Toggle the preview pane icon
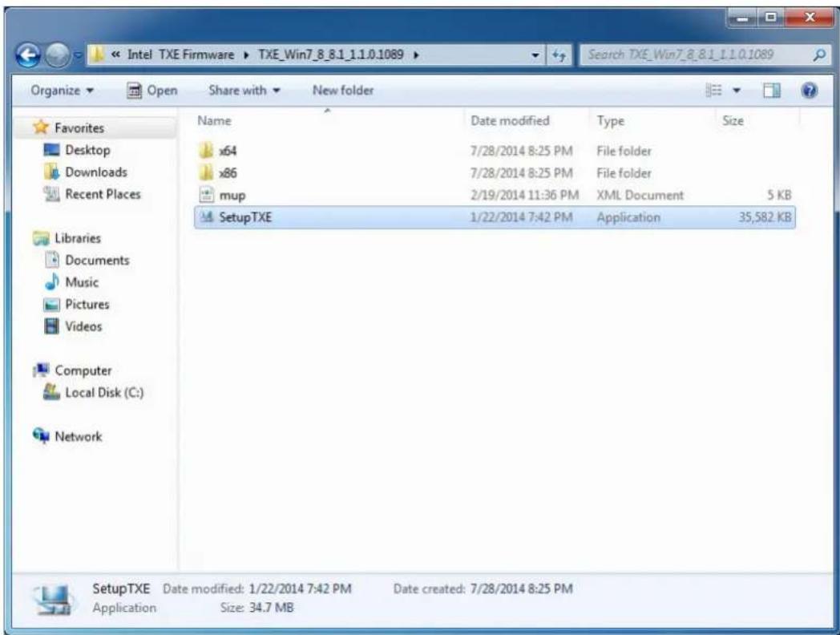The width and height of the screenshot is (840, 635). tap(771, 91)
